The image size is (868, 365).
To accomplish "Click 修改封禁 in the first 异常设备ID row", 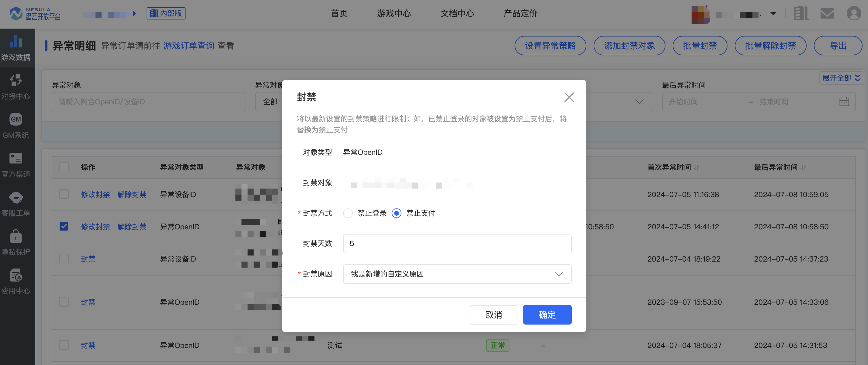I will (x=95, y=194).
